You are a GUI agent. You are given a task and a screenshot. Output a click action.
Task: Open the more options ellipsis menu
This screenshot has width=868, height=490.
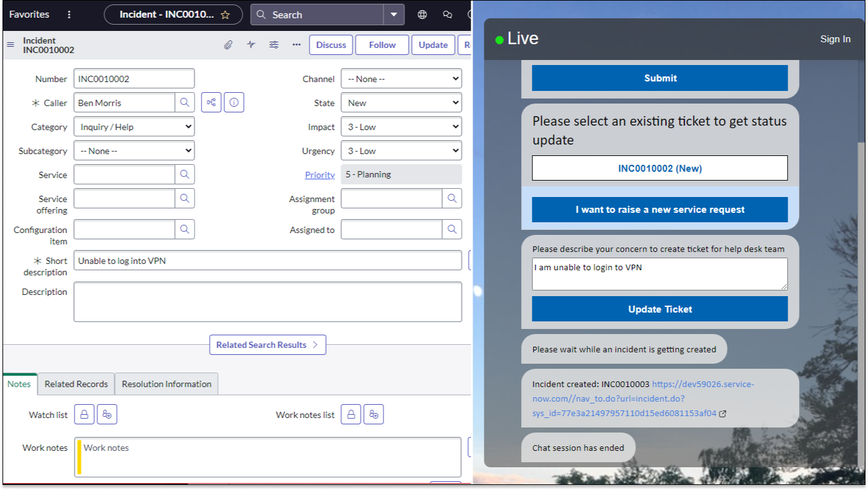(x=296, y=44)
